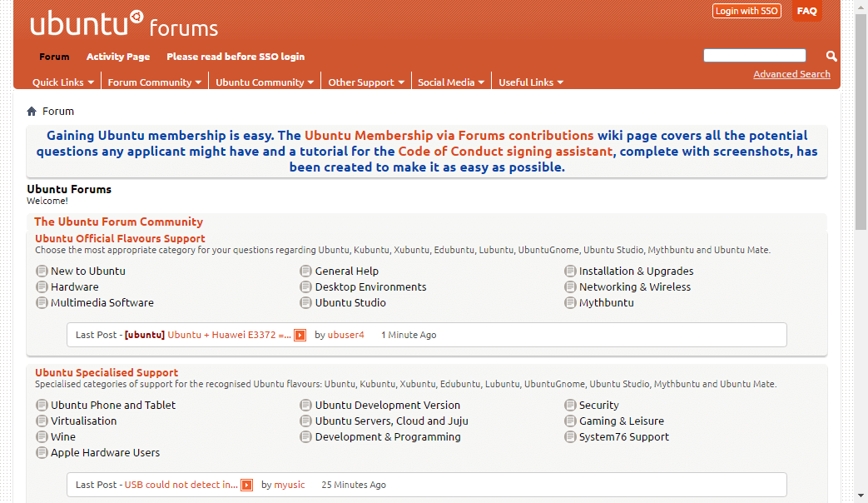
Task: Expand the Ubuntu Community menu
Action: 265,82
